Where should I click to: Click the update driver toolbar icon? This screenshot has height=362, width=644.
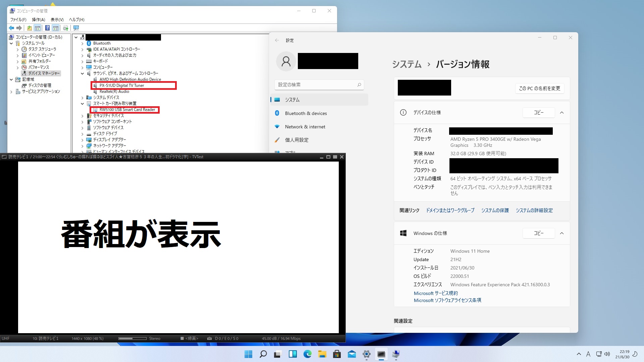(x=66, y=28)
